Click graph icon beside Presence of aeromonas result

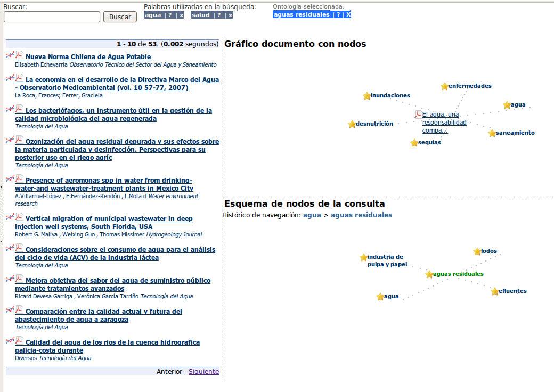tap(10, 179)
